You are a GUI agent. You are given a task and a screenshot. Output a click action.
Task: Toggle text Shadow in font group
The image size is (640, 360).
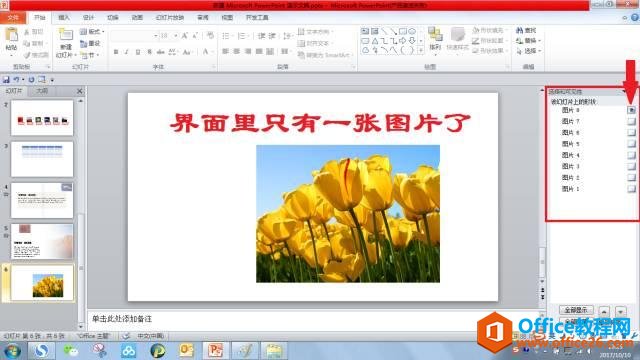[149, 52]
